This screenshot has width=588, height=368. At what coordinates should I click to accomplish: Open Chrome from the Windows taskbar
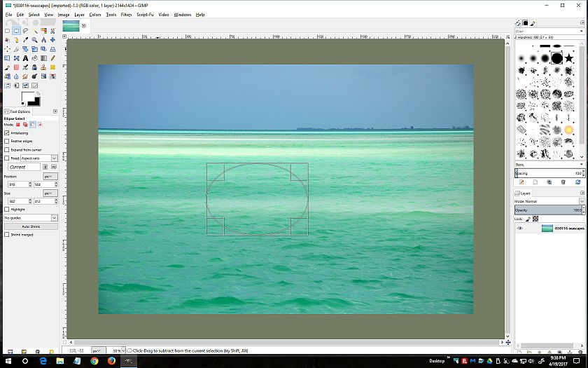pos(94,360)
